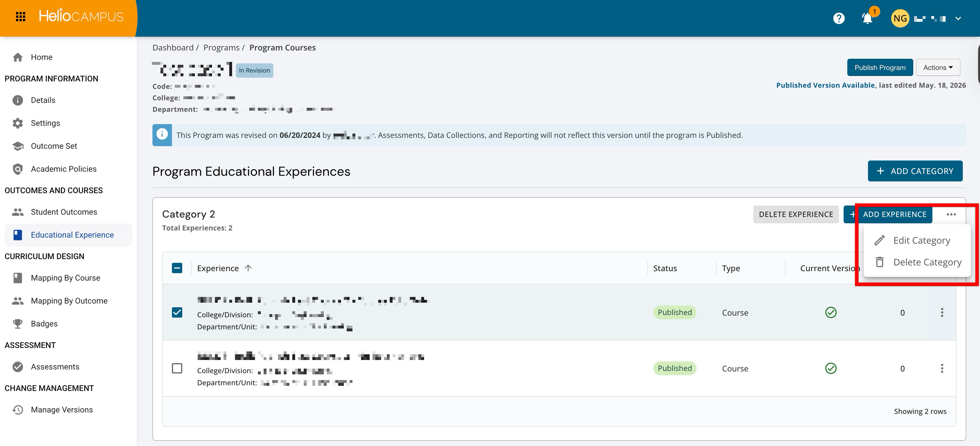Screen dimensions: 980x446
Task: Open Manage Versions
Action: coord(62,410)
